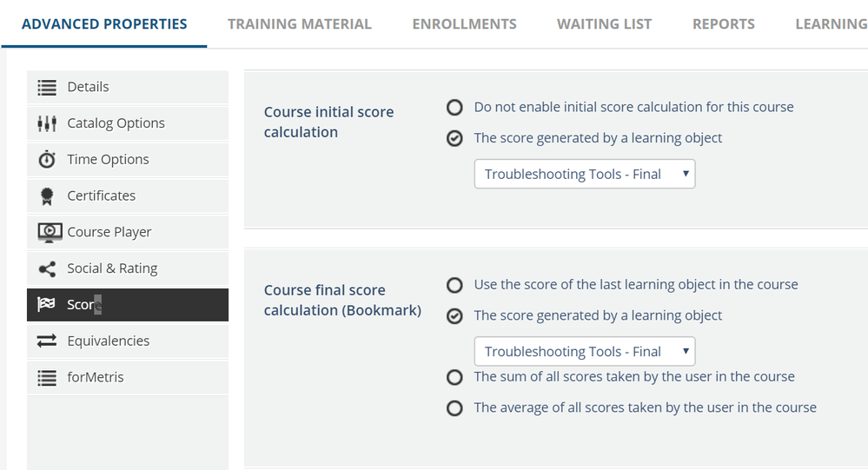Select 'Use the score of the last learning object'
This screenshot has height=470, width=868.
pyautogui.click(x=454, y=285)
